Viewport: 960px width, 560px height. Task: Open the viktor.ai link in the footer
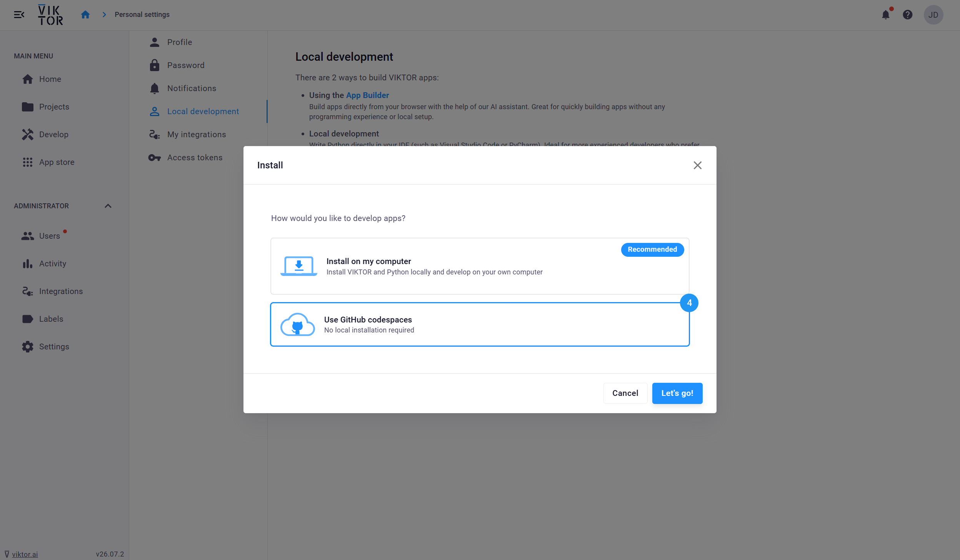point(25,554)
